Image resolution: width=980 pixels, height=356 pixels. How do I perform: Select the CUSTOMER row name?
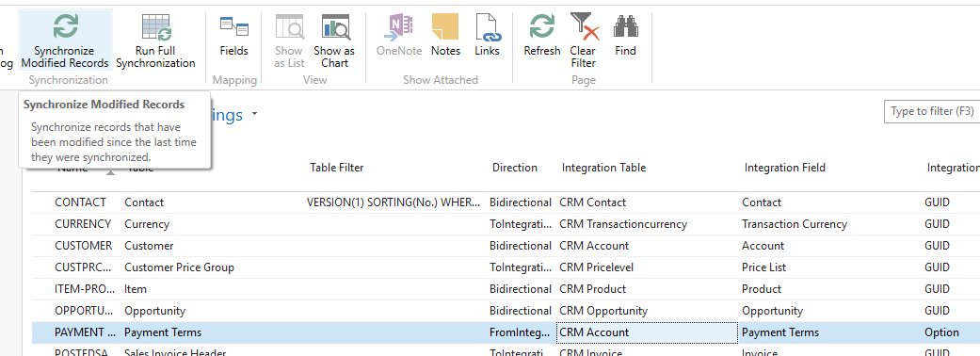coord(84,245)
